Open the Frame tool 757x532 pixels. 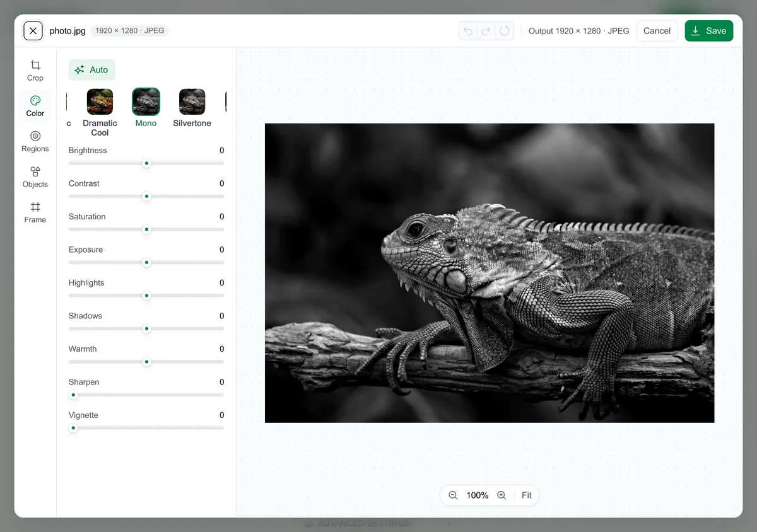pyautogui.click(x=35, y=212)
